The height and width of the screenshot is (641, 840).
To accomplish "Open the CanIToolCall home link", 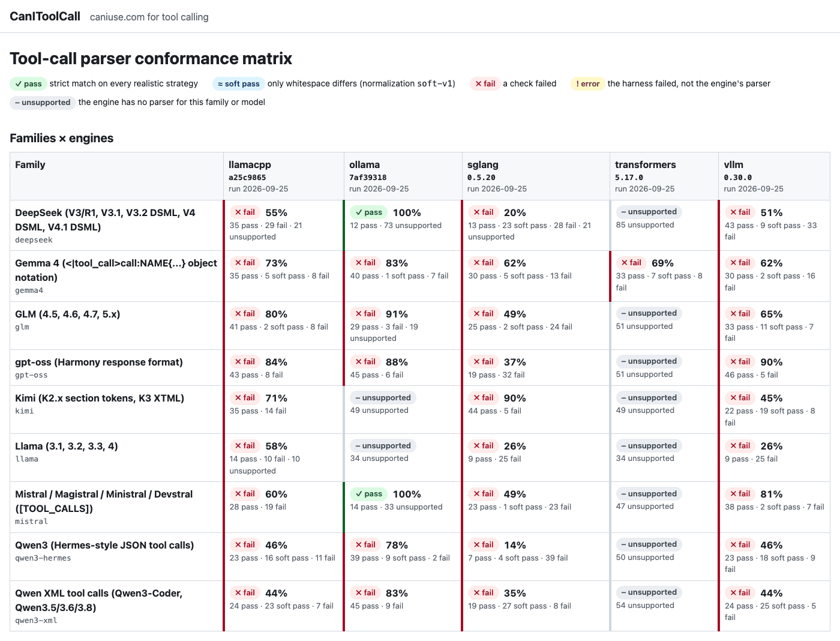I will click(x=45, y=16).
